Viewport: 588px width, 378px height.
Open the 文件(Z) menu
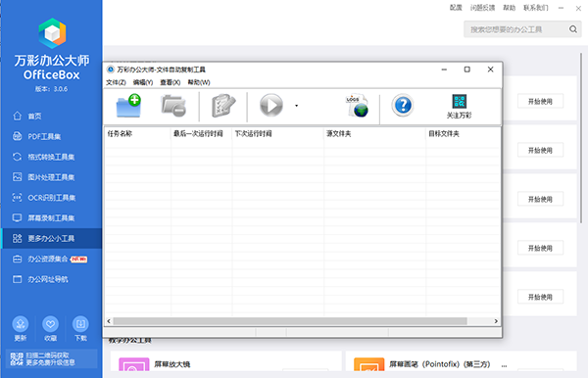(116, 82)
